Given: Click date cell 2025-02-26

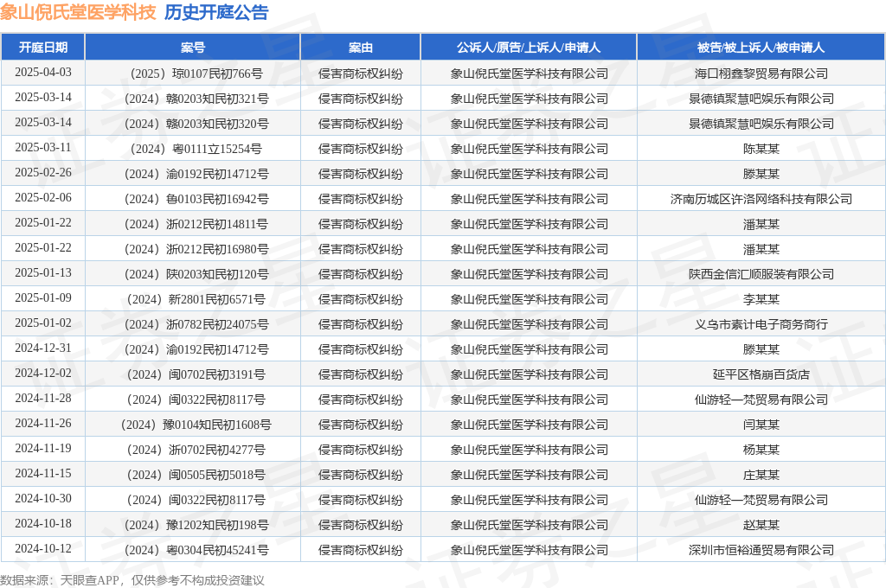Looking at the screenshot, I should pos(43,172).
